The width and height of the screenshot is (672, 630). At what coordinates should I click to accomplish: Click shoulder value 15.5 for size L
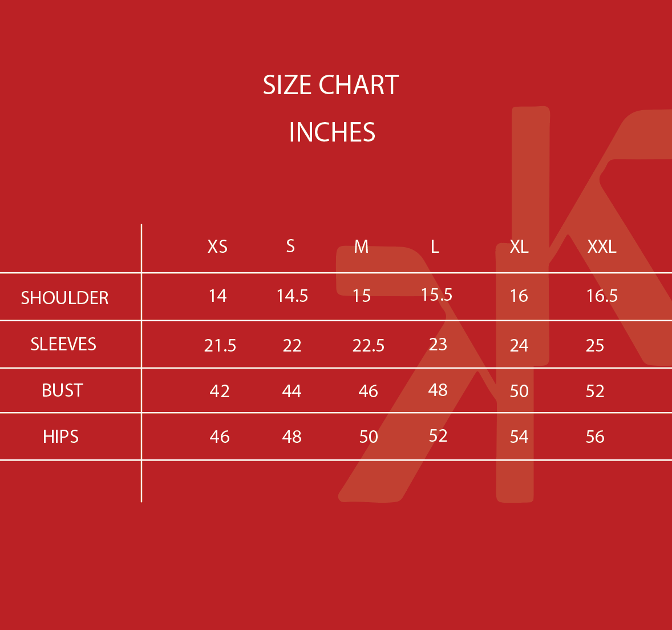coord(436,294)
